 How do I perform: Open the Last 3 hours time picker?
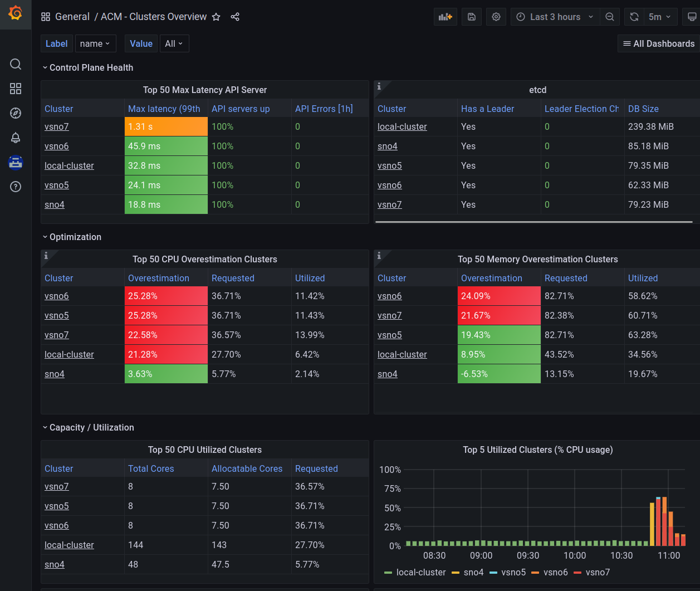(x=555, y=17)
